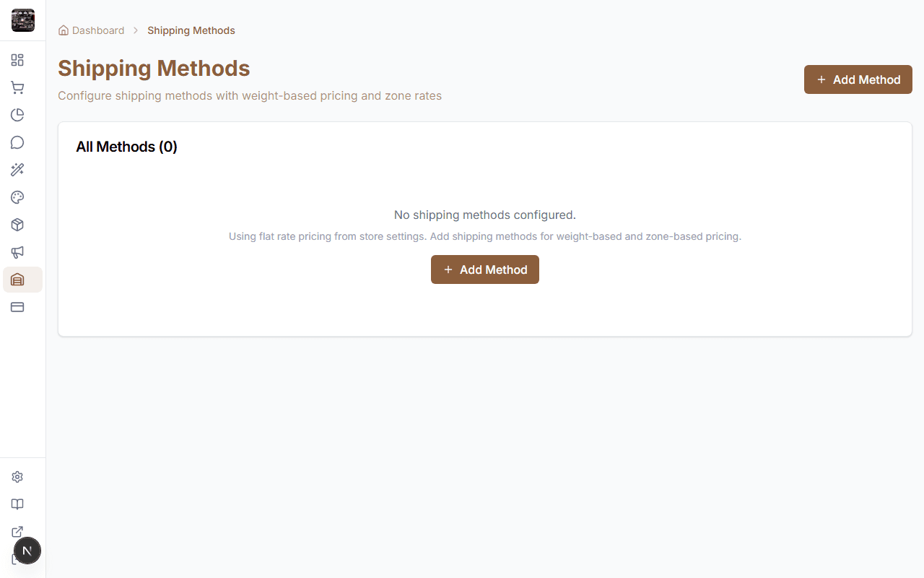Select the magic wand icon in sidebar
The width and height of the screenshot is (924, 578).
click(x=17, y=170)
